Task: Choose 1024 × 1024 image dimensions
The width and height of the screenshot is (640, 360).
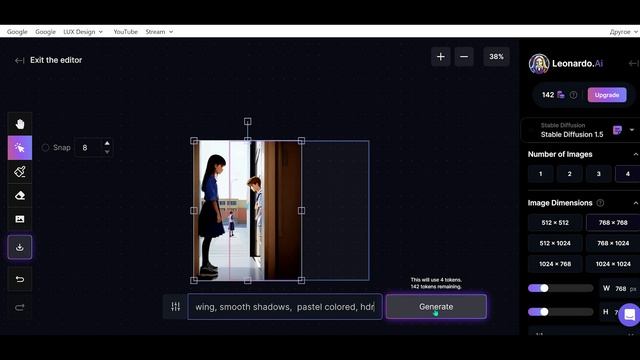Action: (613, 264)
